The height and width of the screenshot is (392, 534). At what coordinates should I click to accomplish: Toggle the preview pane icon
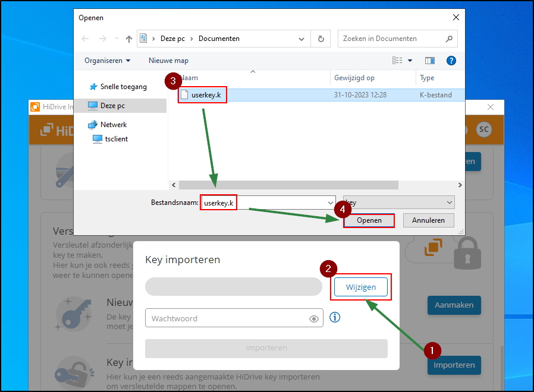coord(430,61)
